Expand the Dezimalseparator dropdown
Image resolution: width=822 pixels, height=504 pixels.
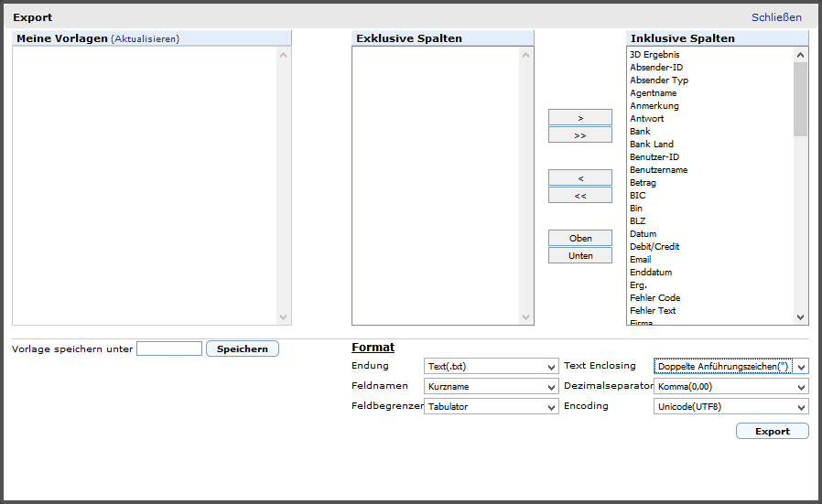[x=731, y=386]
